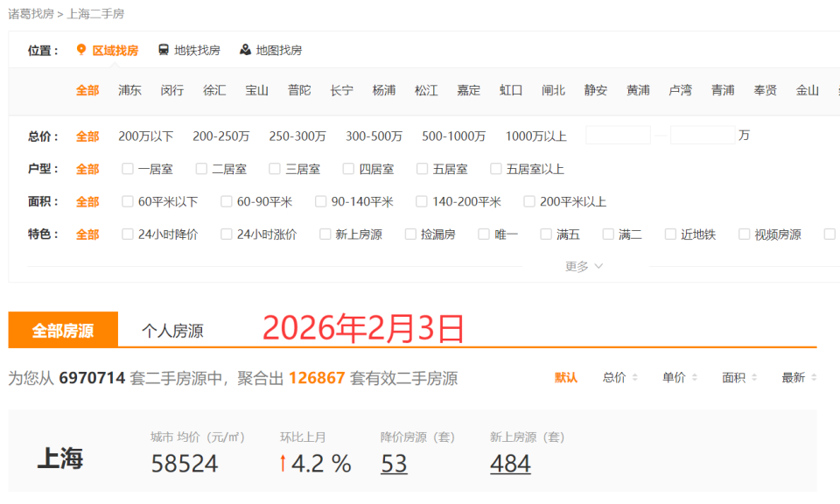Viewport: 840px width, 504px height.
Task: Check the 三居室 filter checkbox
Action: click(276, 169)
